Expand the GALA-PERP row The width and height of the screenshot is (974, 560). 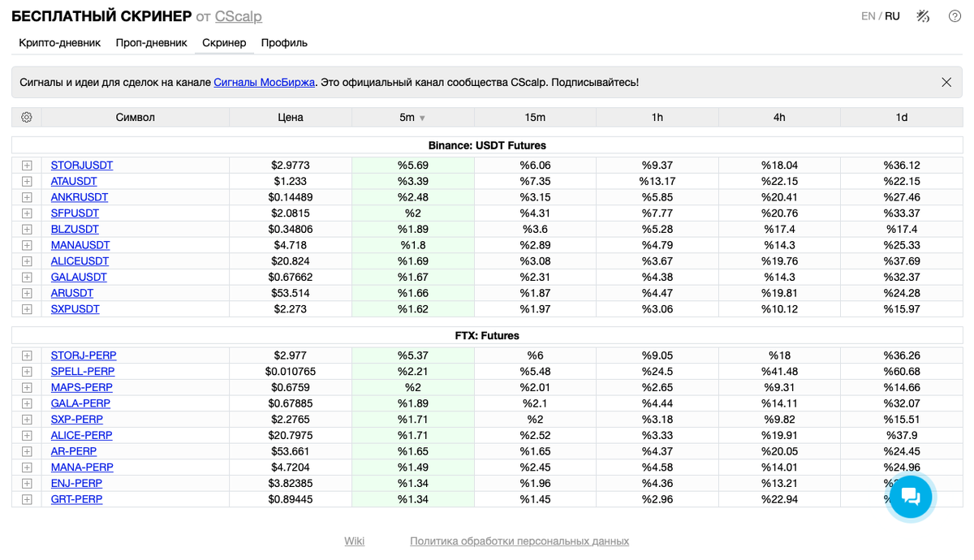pos(27,403)
